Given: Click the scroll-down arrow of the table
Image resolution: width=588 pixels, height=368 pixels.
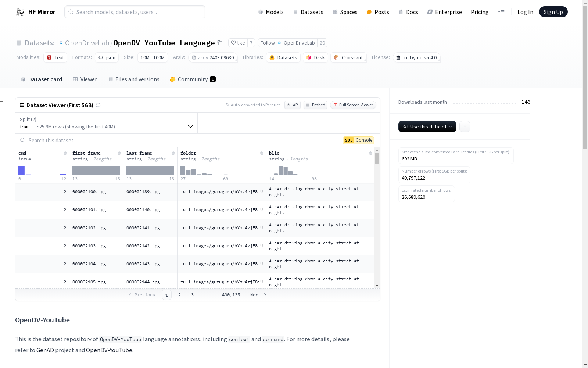Looking at the screenshot, I should pos(377,286).
